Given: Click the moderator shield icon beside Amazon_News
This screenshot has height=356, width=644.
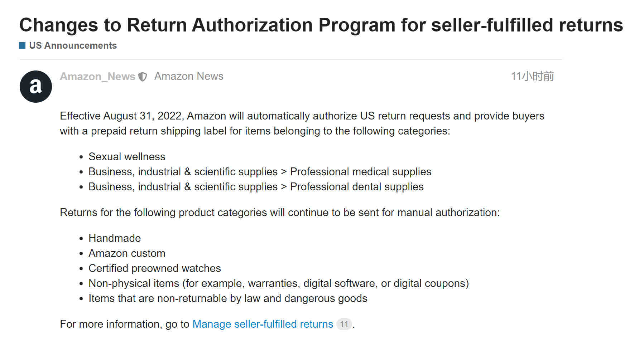Looking at the screenshot, I should (143, 77).
